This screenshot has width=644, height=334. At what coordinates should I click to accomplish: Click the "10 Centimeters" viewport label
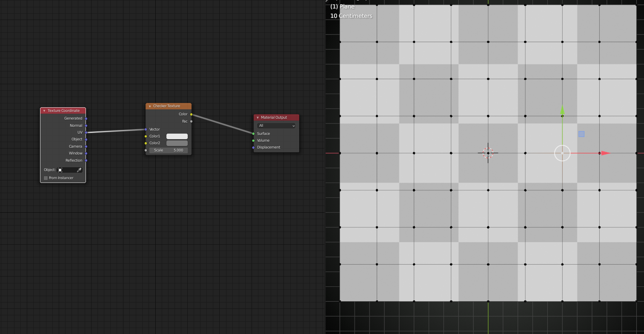click(x=351, y=16)
